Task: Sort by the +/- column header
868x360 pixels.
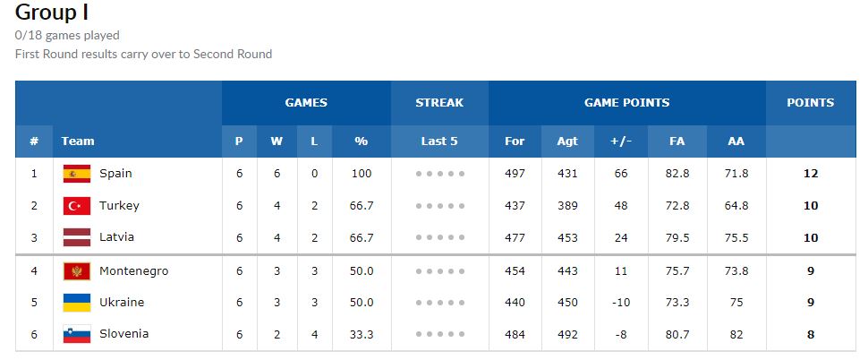Action: [x=620, y=141]
